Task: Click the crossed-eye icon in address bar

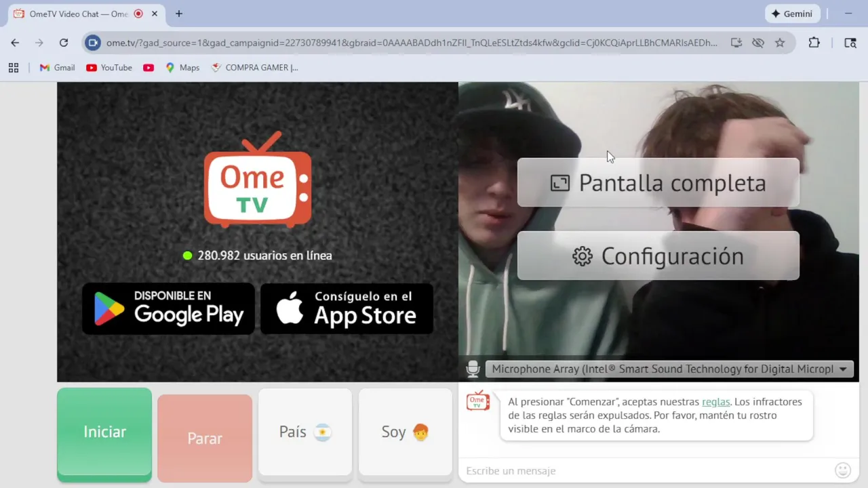Action: tap(758, 43)
